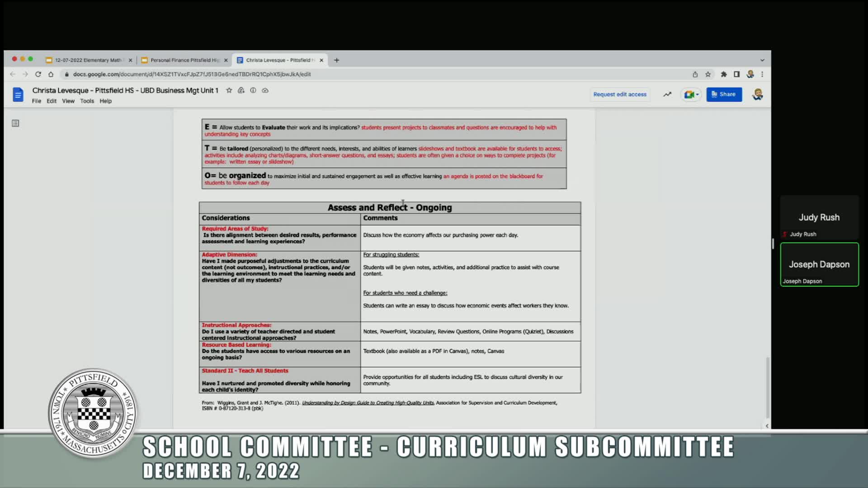
Task: Select Joseph Dapson participant tile
Action: 819,264
